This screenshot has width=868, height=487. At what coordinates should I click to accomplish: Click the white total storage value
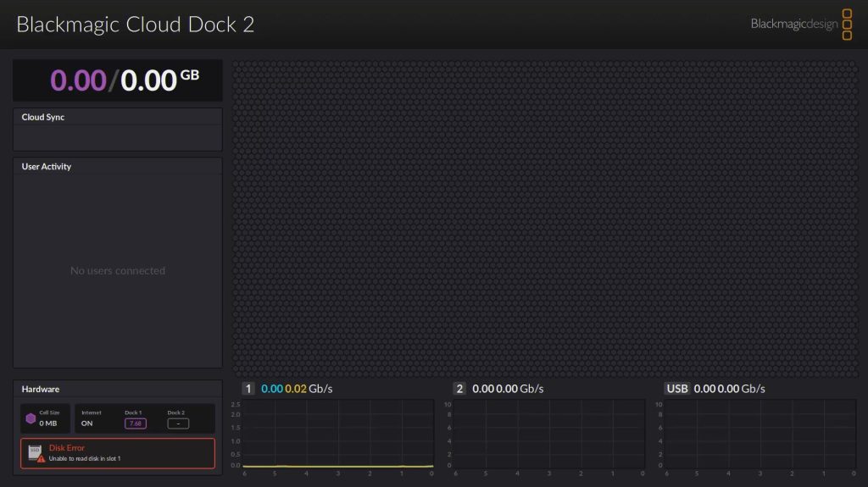pyautogui.click(x=148, y=80)
